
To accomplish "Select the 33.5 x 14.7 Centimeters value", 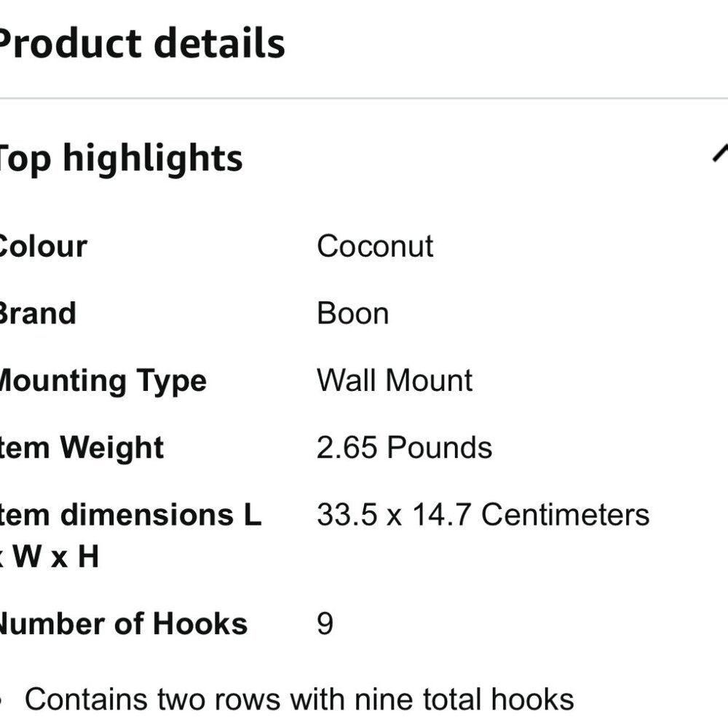I will coord(483,515).
